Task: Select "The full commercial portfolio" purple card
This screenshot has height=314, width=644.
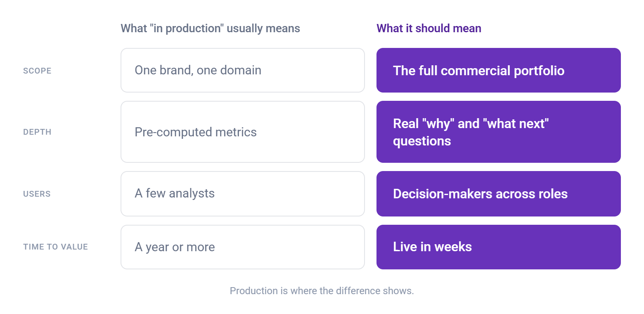Action: point(499,70)
